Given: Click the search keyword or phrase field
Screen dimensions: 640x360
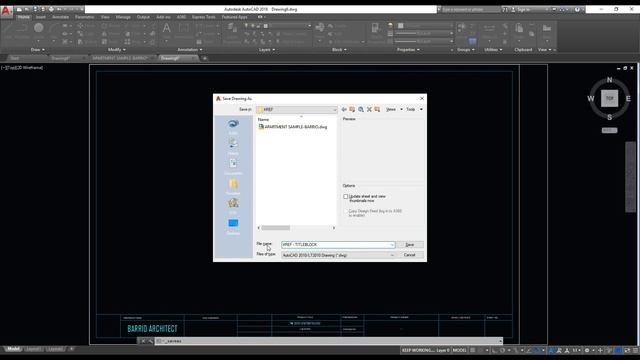Looking at the screenshot, I should (x=470, y=9).
